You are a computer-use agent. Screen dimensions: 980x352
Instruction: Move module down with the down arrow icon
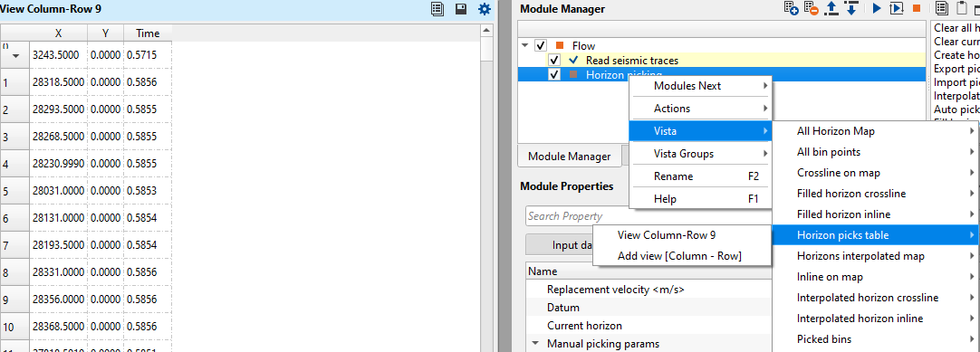(x=850, y=9)
